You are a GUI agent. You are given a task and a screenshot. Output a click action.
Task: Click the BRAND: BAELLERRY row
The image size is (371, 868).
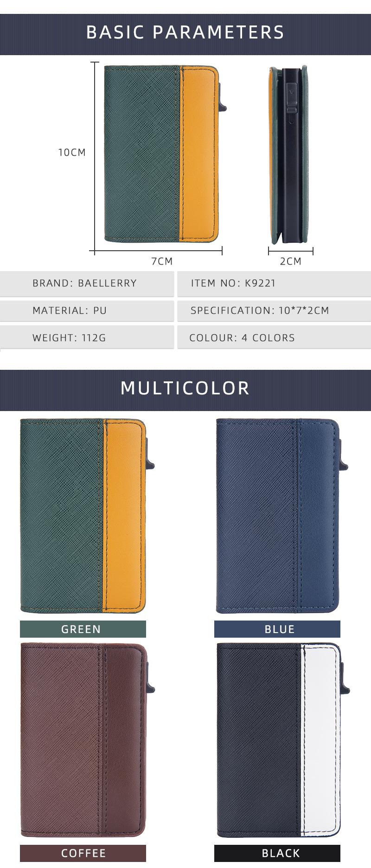[x=87, y=284]
